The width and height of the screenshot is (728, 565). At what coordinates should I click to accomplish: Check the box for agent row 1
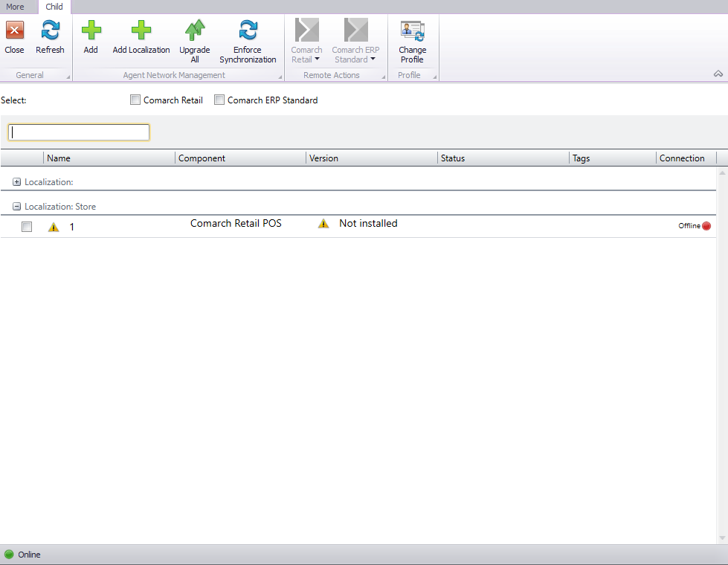27,227
